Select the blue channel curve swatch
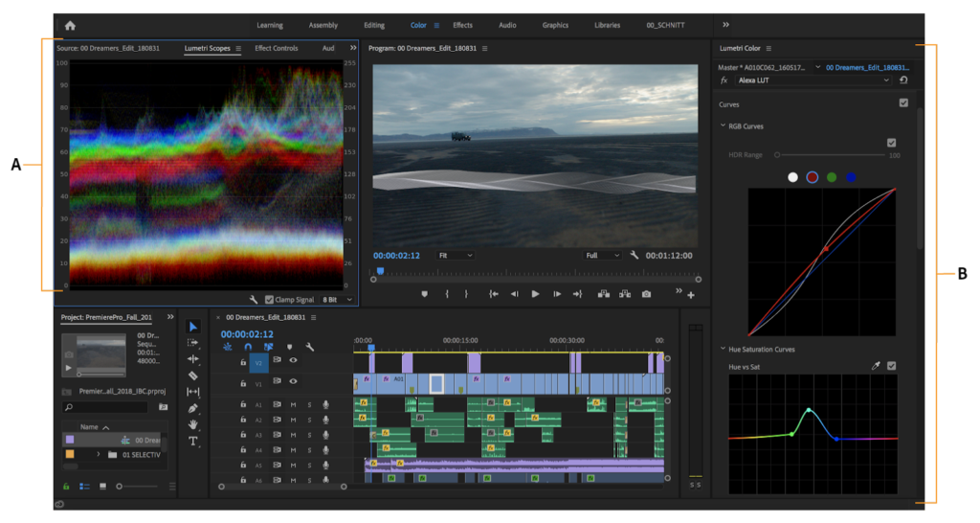Screen dimensions: 980x523 click(851, 177)
